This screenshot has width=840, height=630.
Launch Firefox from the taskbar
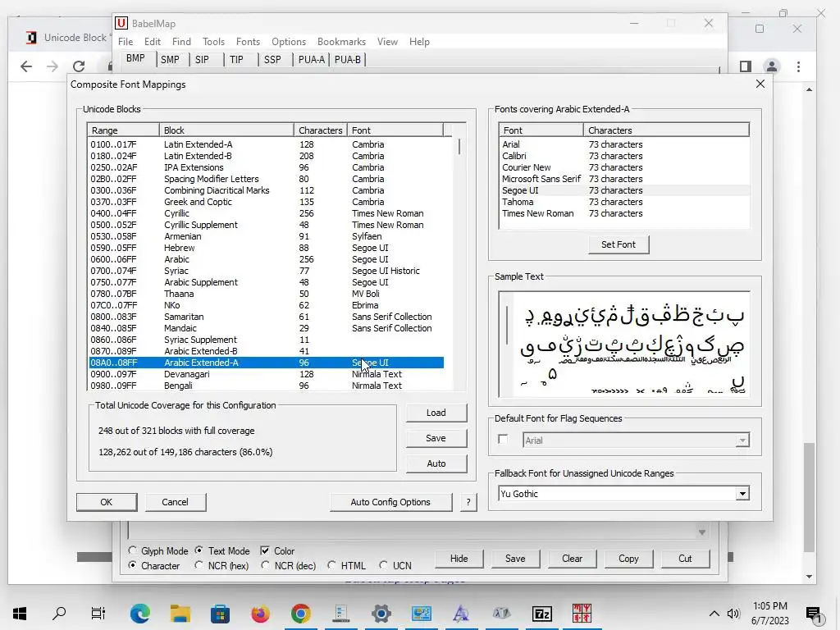point(260,614)
